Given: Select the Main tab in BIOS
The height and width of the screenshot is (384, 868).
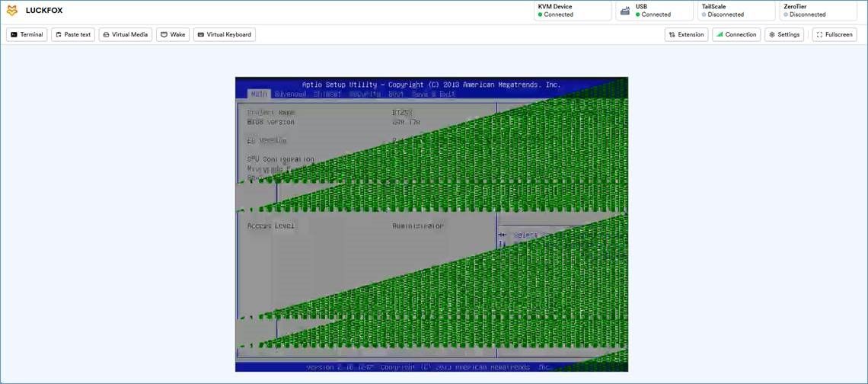Looking at the screenshot, I should (259, 94).
